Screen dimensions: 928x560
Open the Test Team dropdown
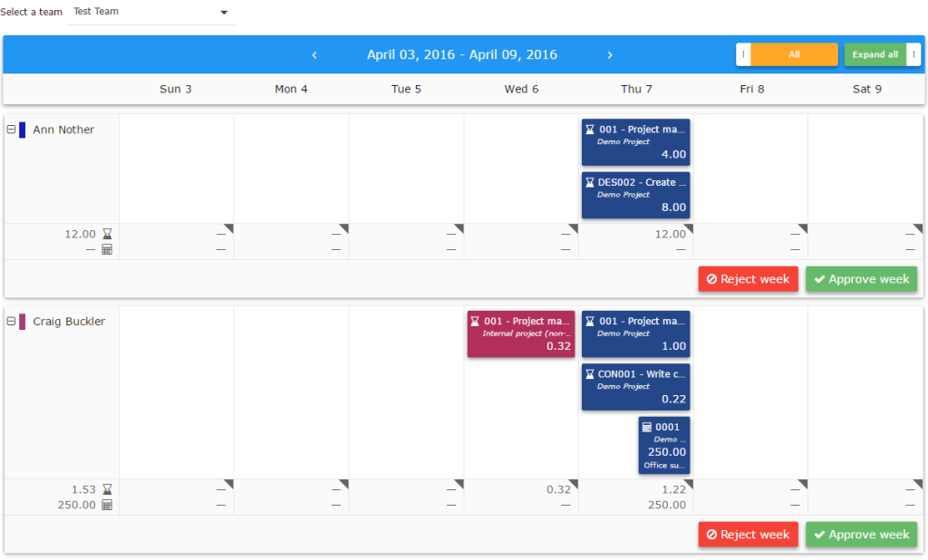point(150,13)
